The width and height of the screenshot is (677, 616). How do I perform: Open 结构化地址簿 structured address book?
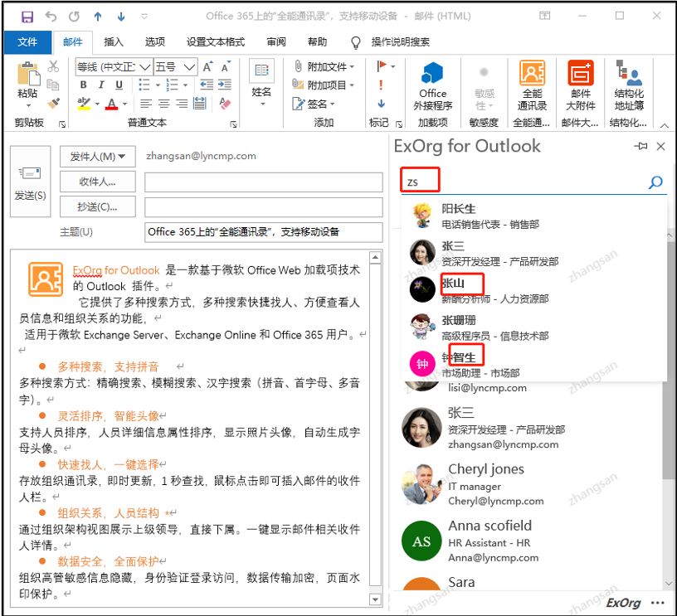629,86
